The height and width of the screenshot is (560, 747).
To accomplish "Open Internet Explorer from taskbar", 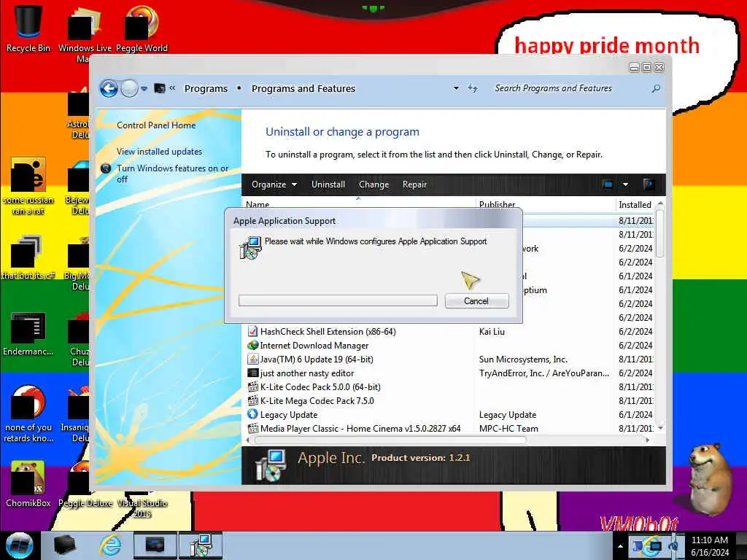I will 111,545.
